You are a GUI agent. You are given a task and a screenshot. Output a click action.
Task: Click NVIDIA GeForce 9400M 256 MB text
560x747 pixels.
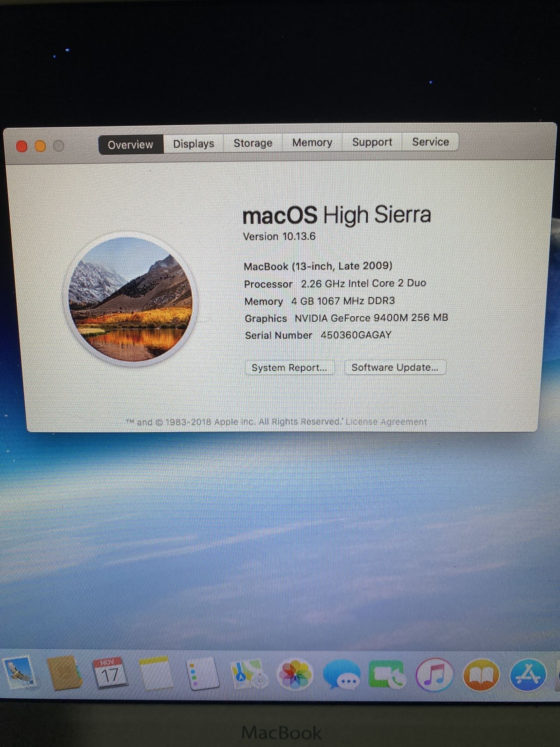[x=371, y=318]
